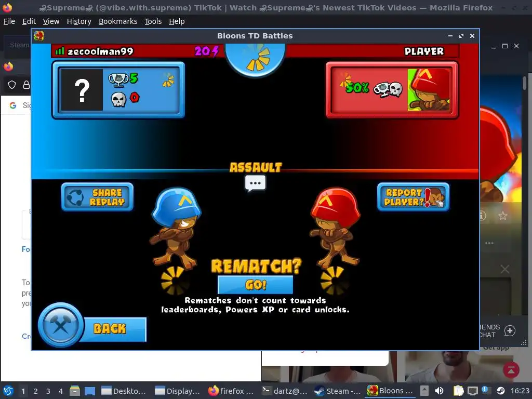This screenshot has height=399, width=532.
Task: Click the ASSAULT game mode label
Action: [x=256, y=167]
